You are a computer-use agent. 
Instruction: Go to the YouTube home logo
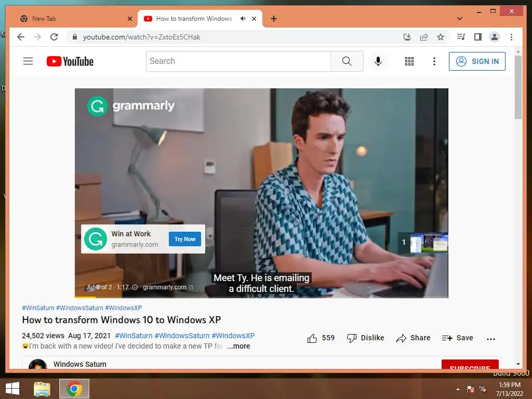click(70, 61)
